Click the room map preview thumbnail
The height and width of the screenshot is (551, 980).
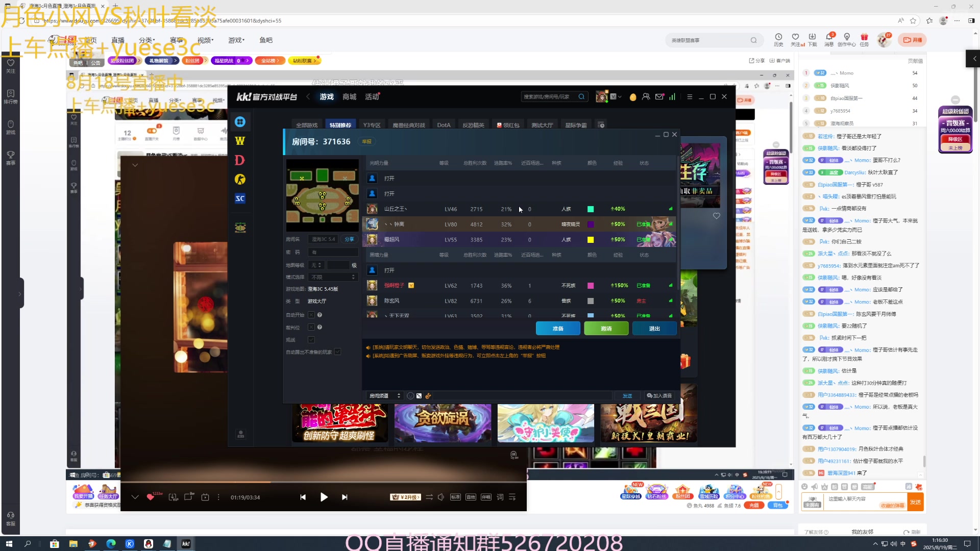pyautogui.click(x=322, y=195)
